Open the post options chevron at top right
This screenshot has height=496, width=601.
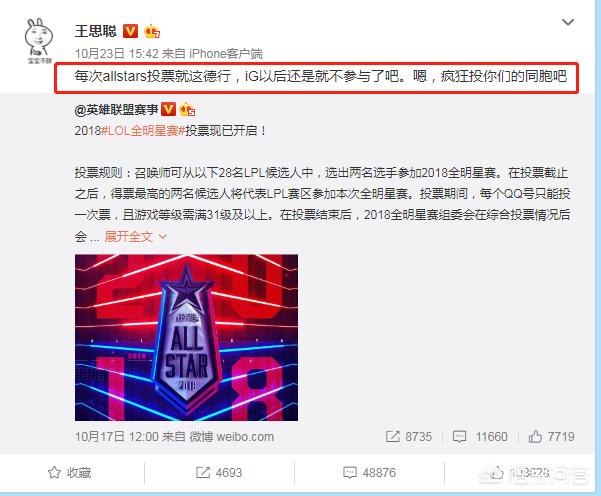[568, 22]
